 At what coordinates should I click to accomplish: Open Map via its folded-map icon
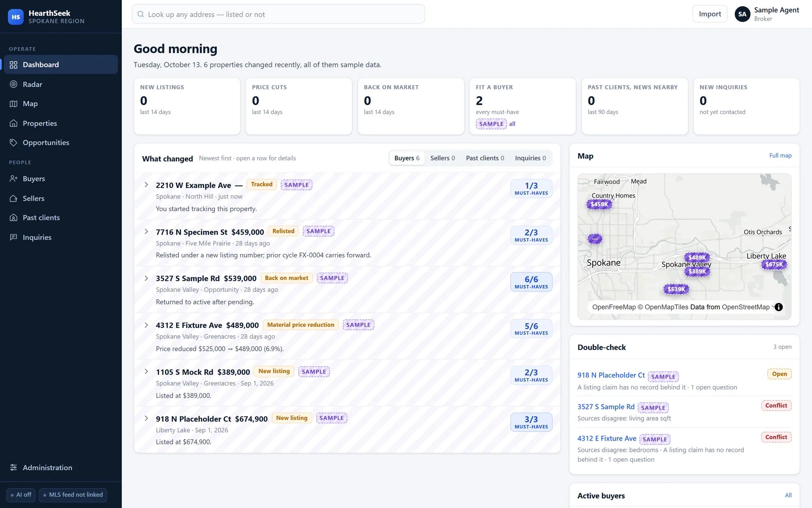pos(13,104)
